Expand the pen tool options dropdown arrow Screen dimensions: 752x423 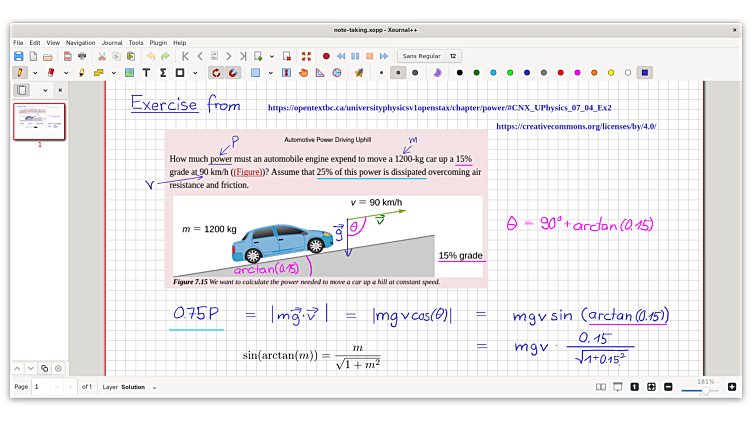35,72
